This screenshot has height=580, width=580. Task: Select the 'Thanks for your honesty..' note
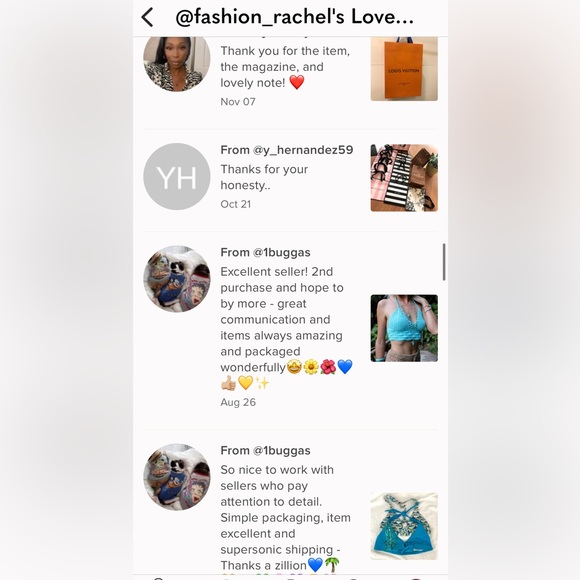264,177
